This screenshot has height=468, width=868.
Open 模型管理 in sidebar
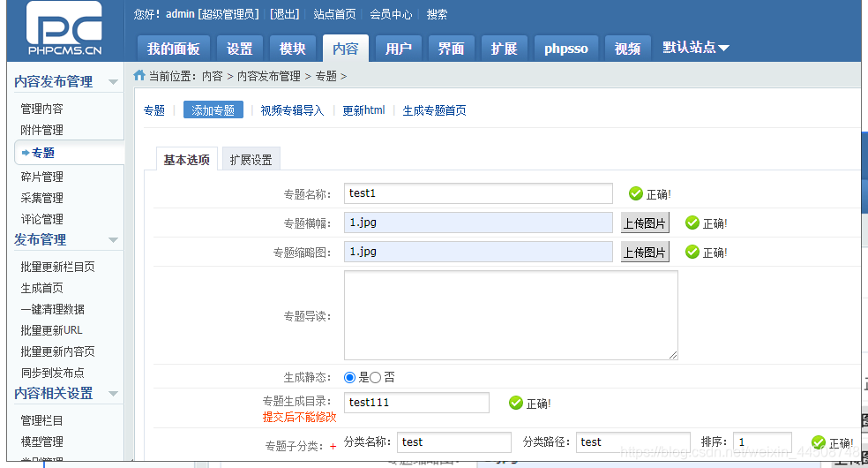point(42,442)
